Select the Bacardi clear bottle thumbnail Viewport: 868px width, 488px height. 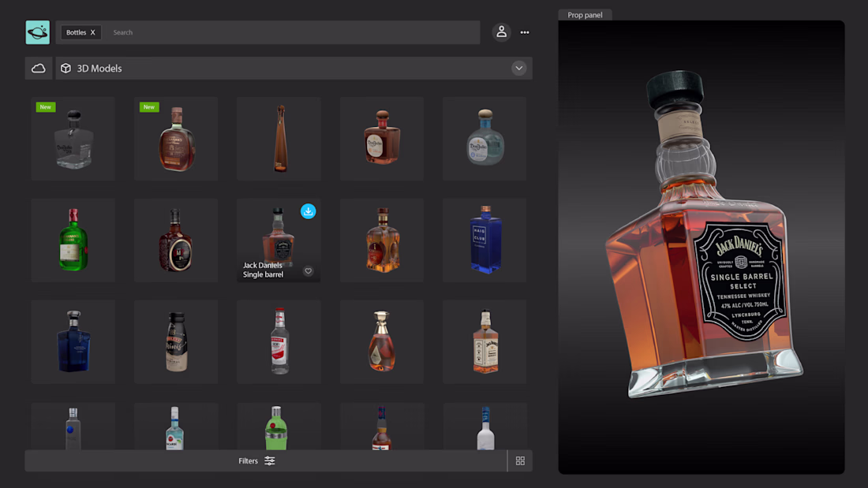[176, 427]
